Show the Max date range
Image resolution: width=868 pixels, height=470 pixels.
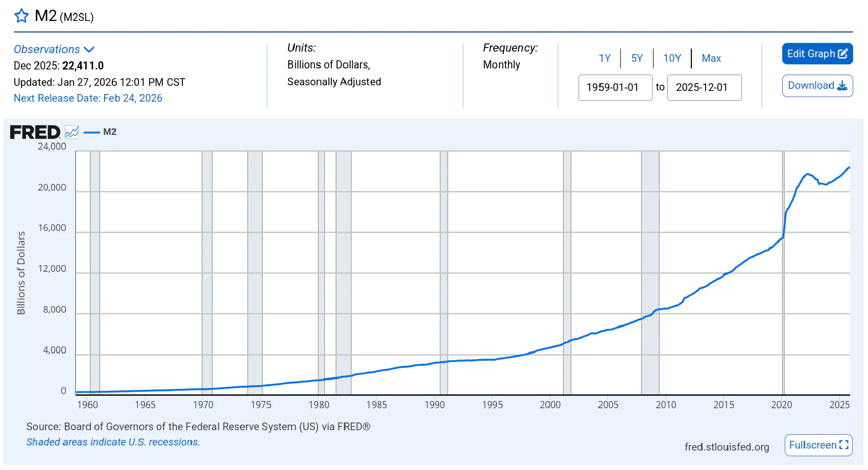pos(711,58)
